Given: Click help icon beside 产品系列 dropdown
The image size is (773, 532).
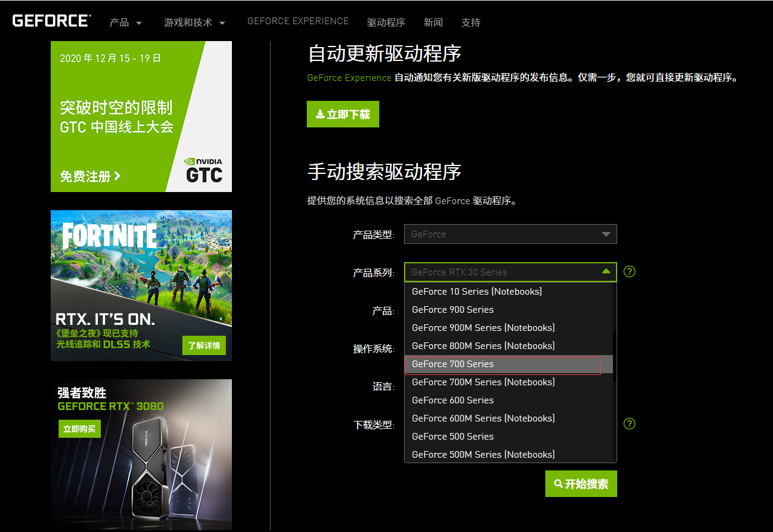Looking at the screenshot, I should click(x=629, y=272).
